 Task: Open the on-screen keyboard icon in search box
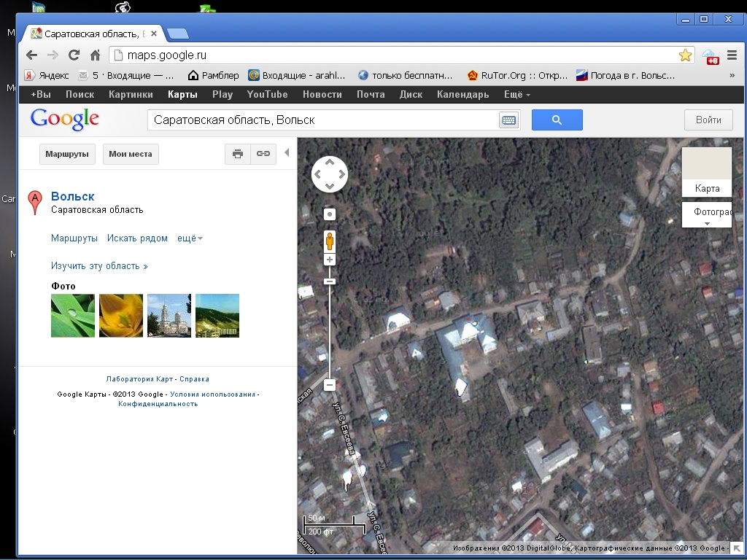508,120
